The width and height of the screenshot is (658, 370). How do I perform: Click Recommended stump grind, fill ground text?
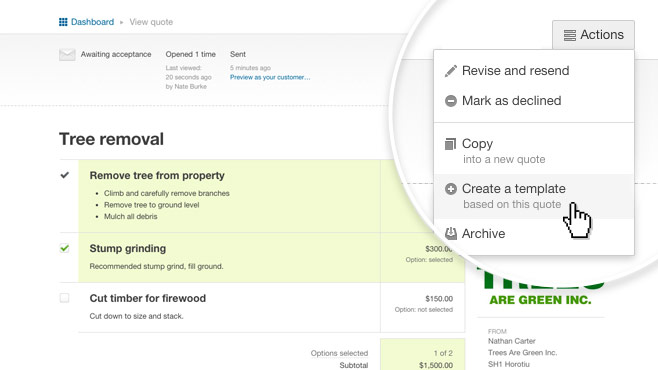(x=156, y=266)
